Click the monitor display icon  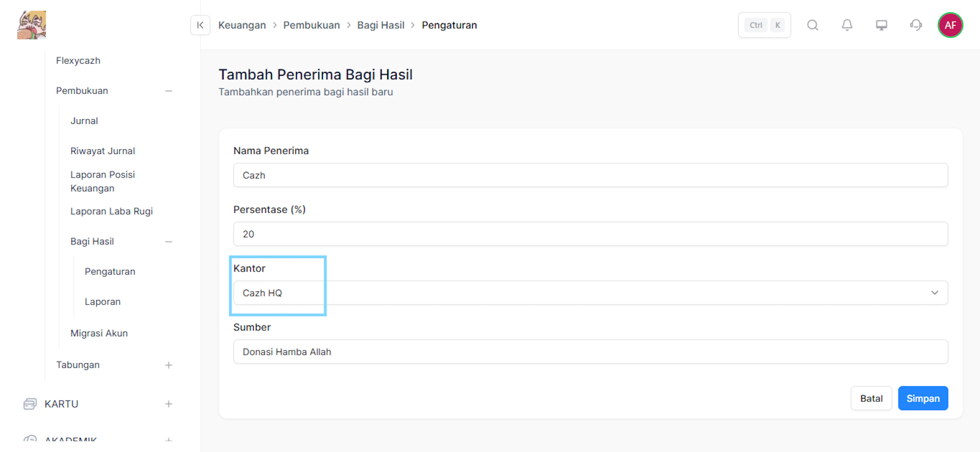click(x=881, y=25)
